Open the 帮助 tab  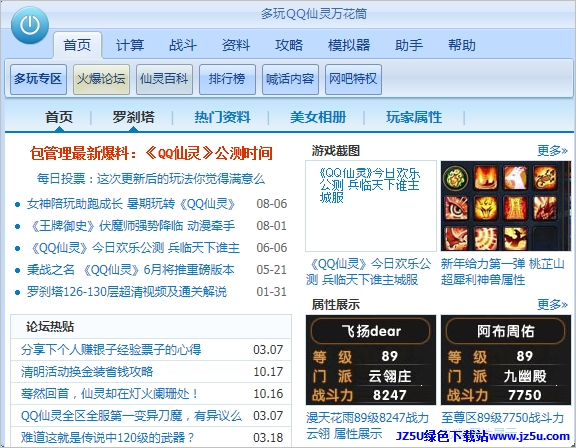[462, 45]
